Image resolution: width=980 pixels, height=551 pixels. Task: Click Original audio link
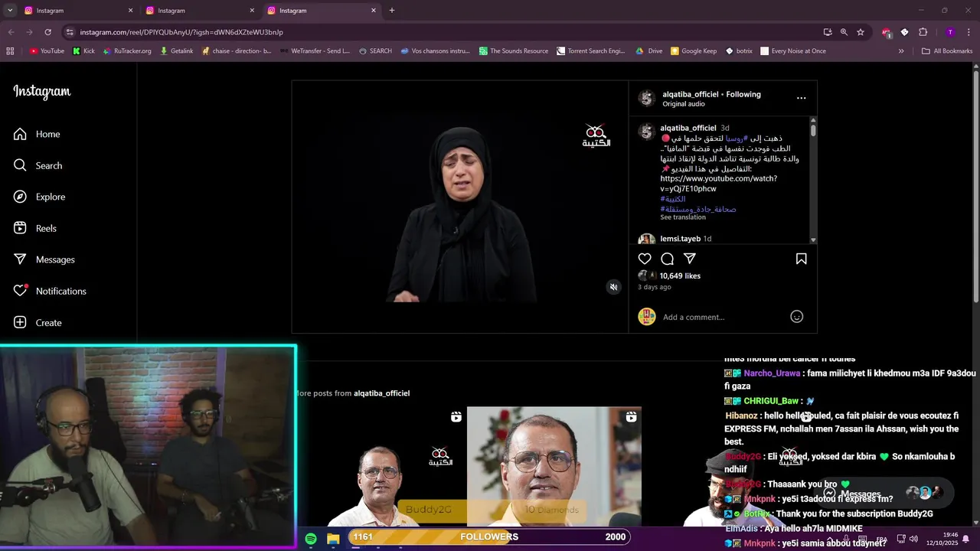click(x=684, y=104)
